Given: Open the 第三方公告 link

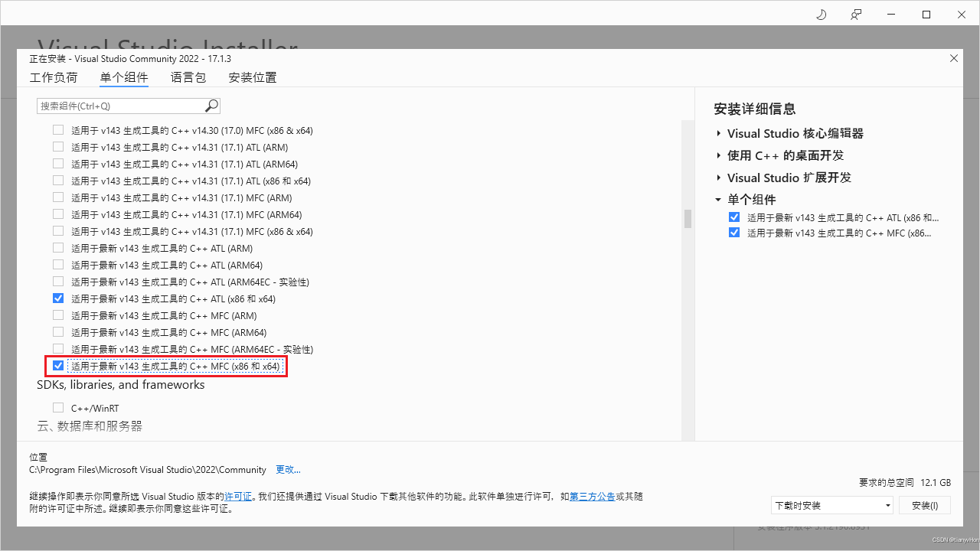Looking at the screenshot, I should point(592,496).
